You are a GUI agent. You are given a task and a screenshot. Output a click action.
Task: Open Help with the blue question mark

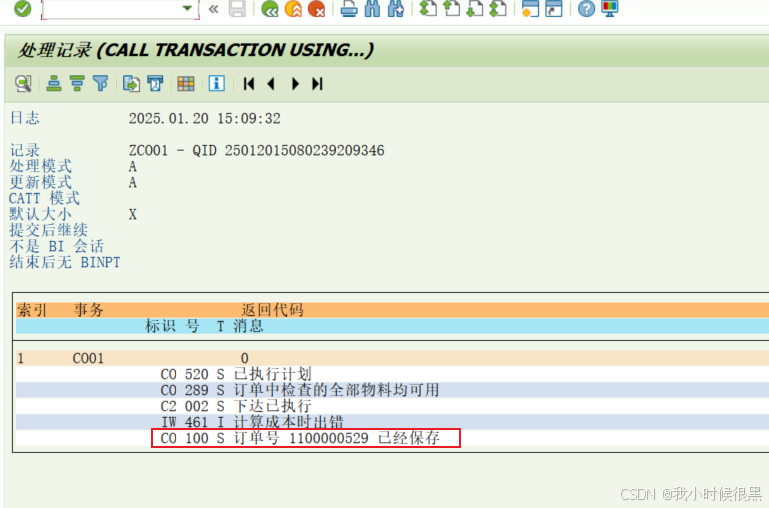[x=586, y=8]
